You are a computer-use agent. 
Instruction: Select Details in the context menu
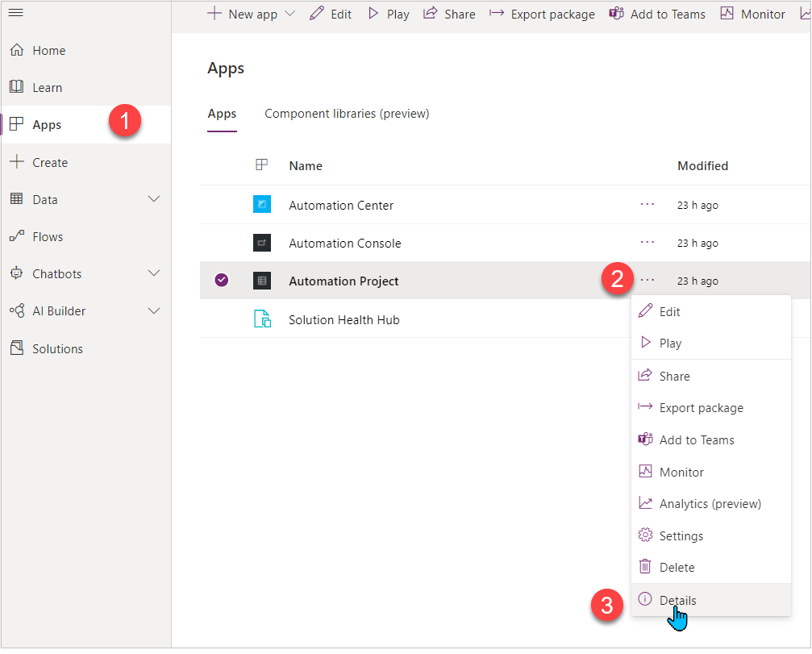click(x=676, y=600)
